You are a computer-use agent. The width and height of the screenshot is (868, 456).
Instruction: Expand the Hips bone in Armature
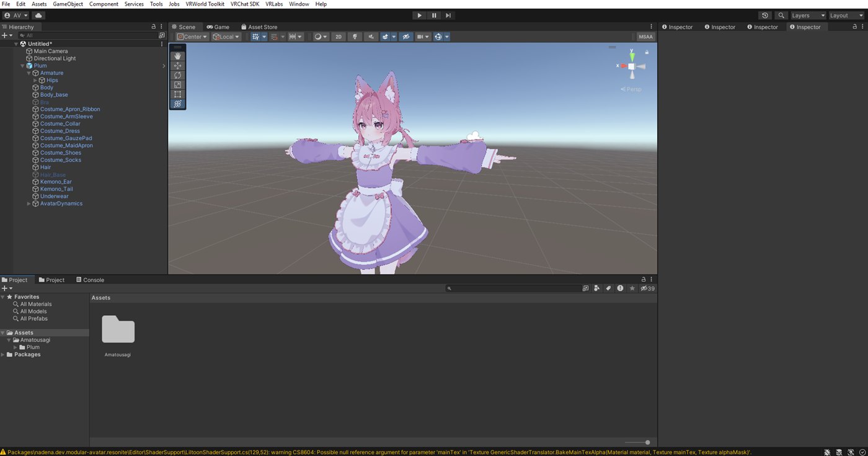pos(35,80)
